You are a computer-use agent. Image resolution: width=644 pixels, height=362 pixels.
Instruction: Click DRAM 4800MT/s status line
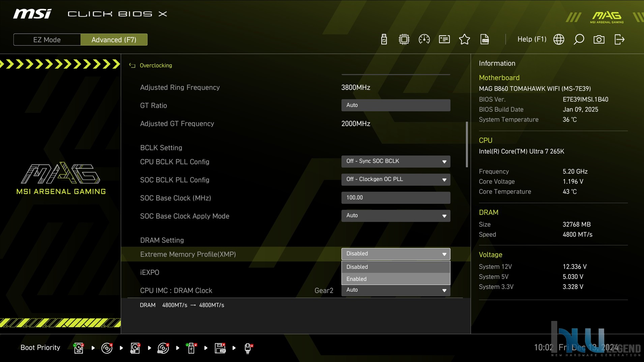click(182, 305)
